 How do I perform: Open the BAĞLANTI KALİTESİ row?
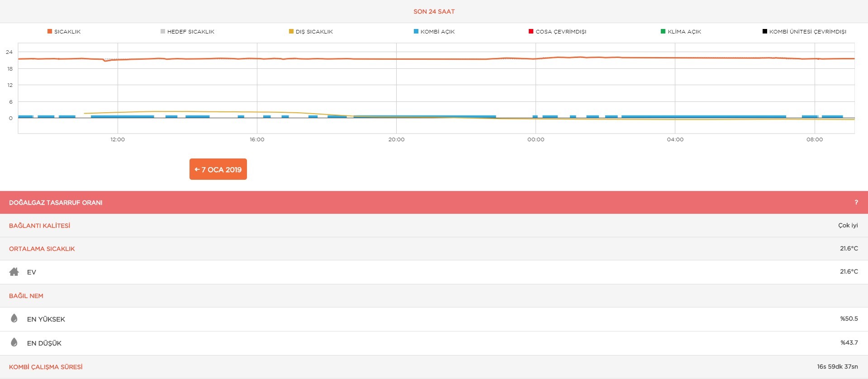40,225
